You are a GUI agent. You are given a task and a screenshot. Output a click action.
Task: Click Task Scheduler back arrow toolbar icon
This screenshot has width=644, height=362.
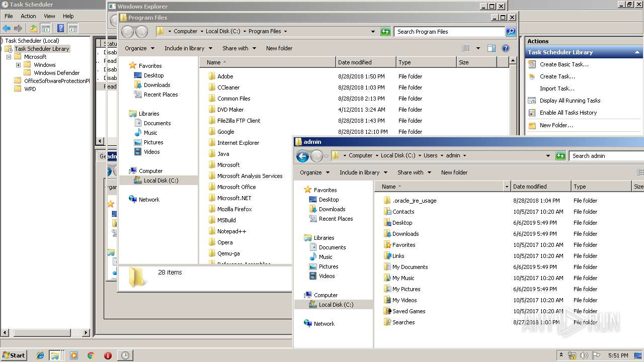pyautogui.click(x=7, y=28)
